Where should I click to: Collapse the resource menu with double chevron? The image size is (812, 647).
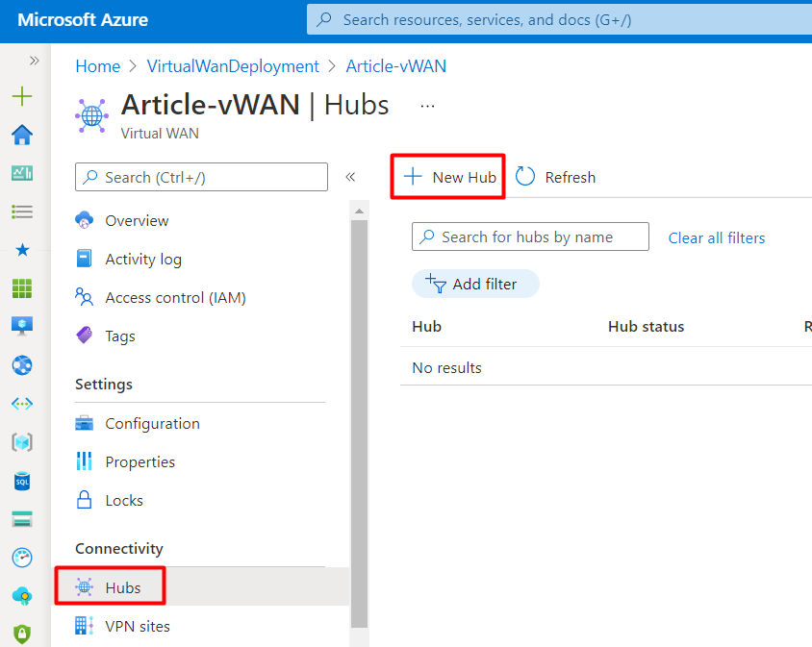point(350,177)
